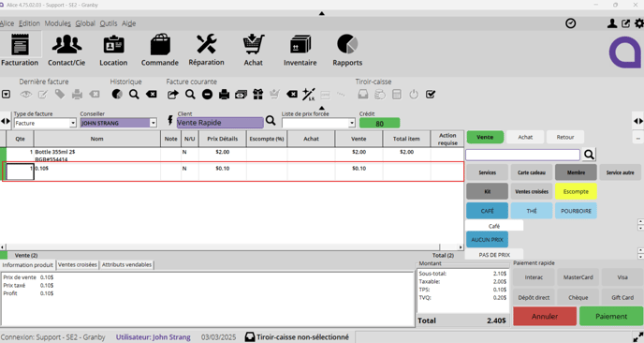Click the settings gear icon at top right

pos(639,23)
